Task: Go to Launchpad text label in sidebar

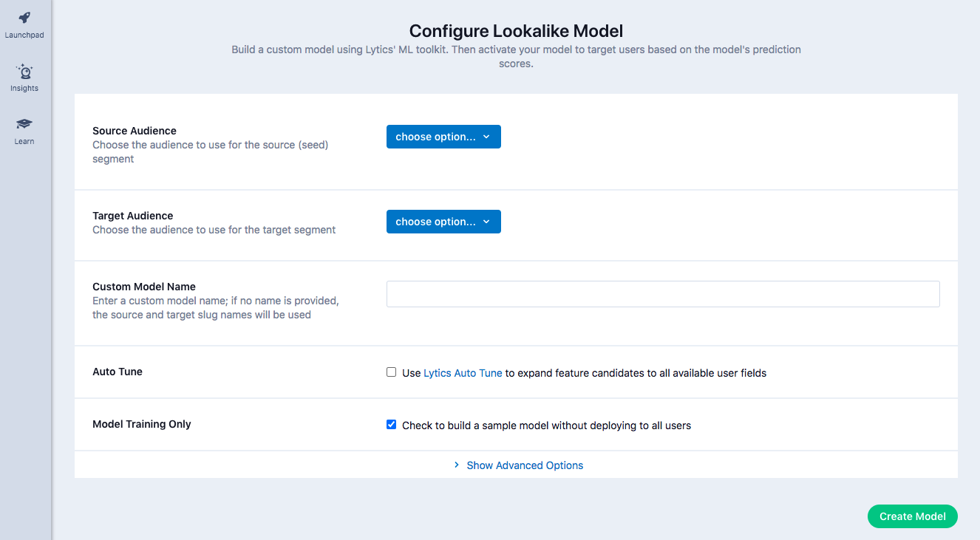Action: point(24,35)
